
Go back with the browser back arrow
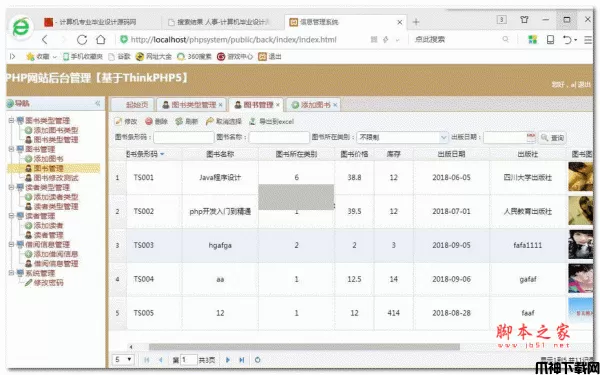pos(45,39)
